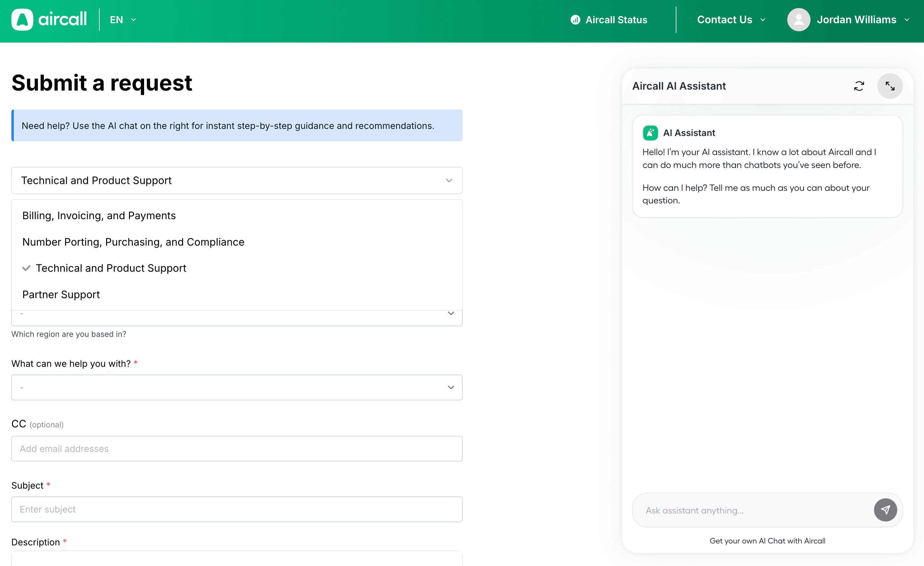Open Get your own AI Chat link

pyautogui.click(x=767, y=541)
